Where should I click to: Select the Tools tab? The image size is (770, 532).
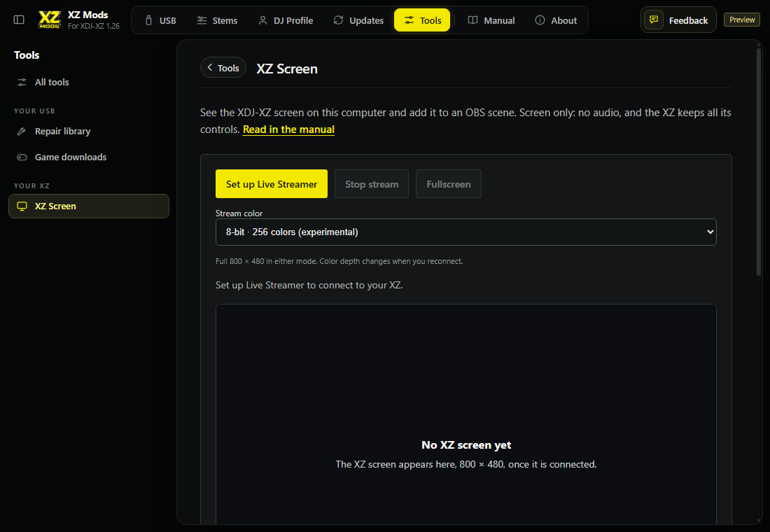(422, 20)
